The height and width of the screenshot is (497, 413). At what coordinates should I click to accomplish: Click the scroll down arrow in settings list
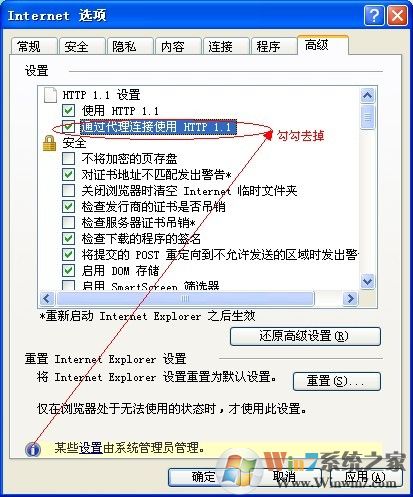click(x=367, y=282)
